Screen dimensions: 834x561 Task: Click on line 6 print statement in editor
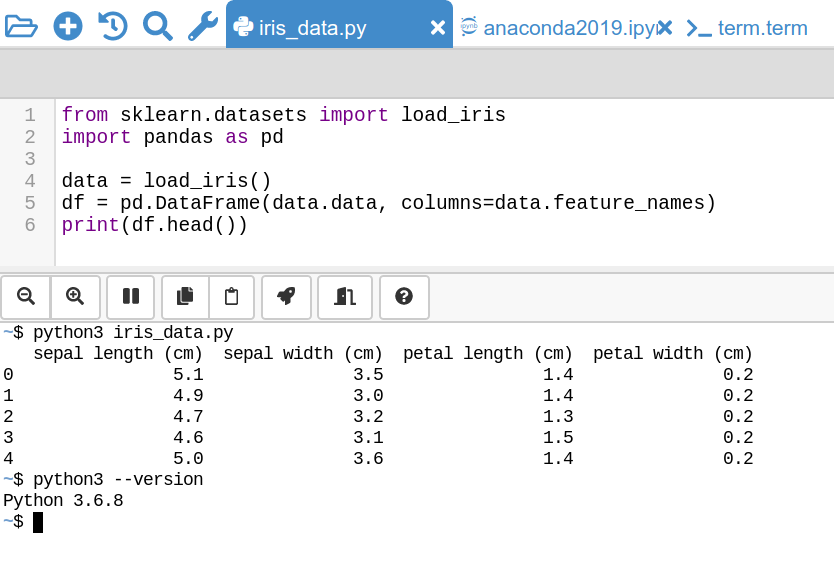[x=154, y=225]
